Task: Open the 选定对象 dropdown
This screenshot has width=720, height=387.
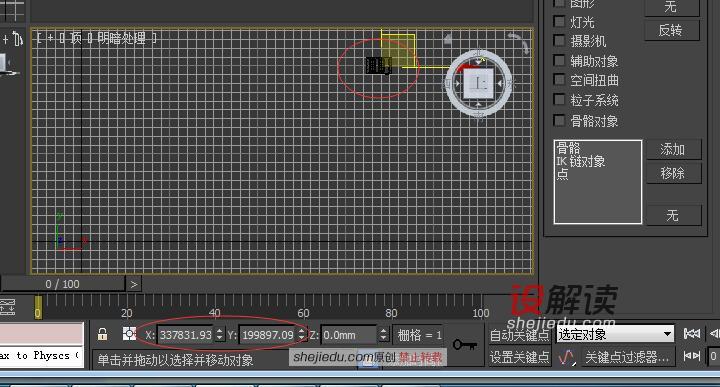Action: [x=615, y=334]
